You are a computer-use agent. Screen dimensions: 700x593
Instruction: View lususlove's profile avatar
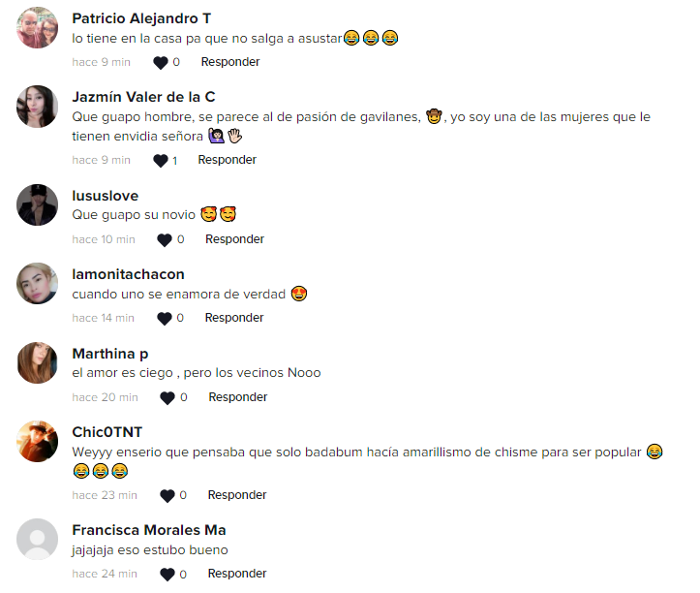37,204
